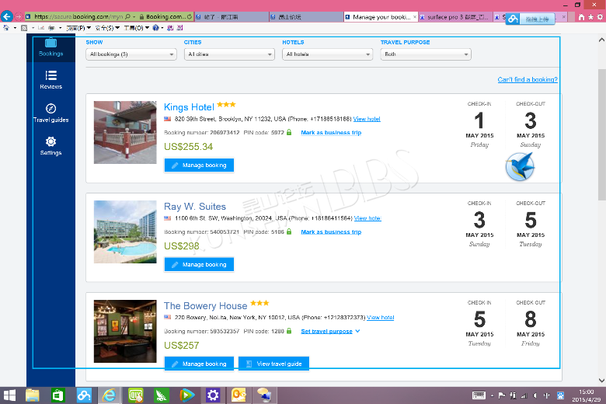
Task: Switch to the Manage your booki... tab
Action: point(379,17)
